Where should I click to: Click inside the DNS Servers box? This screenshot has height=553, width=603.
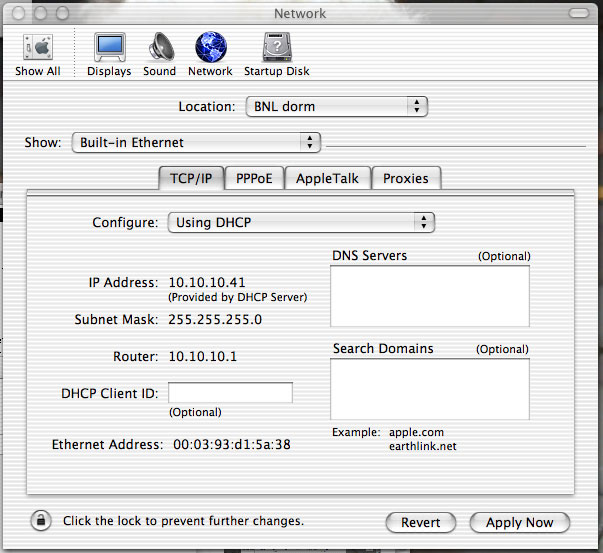click(429, 296)
